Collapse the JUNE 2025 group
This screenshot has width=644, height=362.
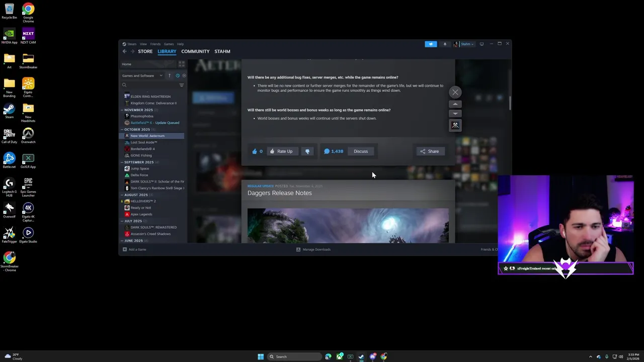point(122,240)
